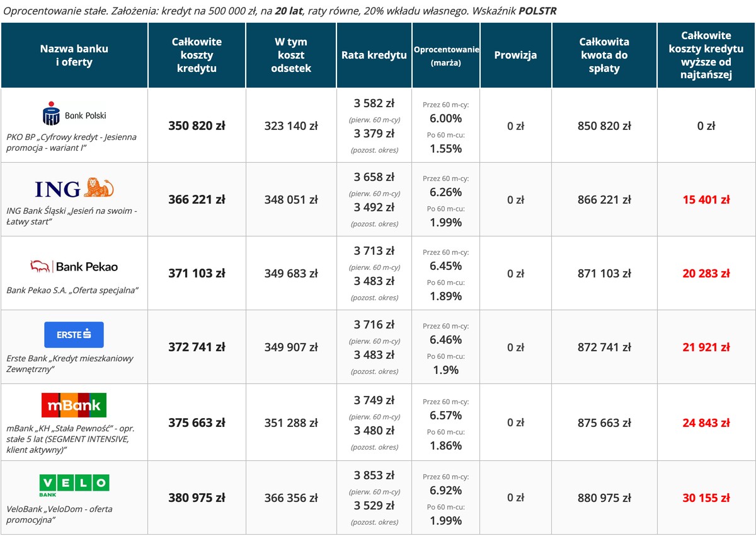Click the interest cost "351 288 zł"

[x=291, y=422]
